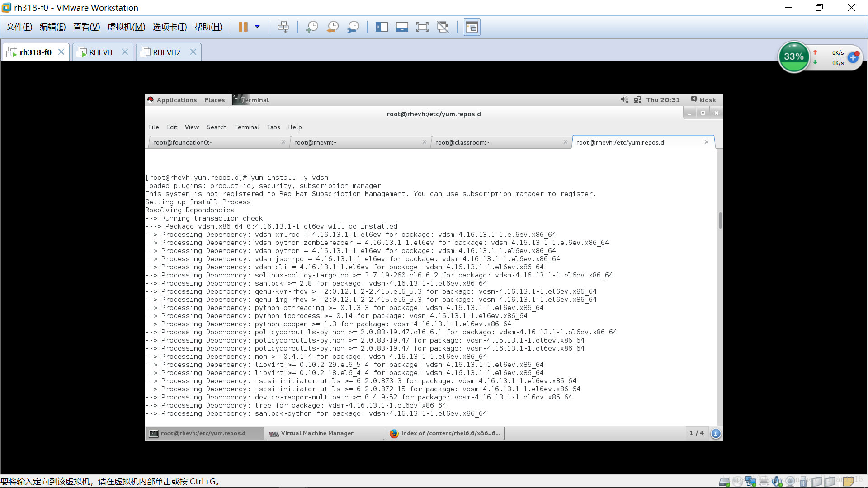Open the terminal Edit menu
This screenshot has width=868, height=488.
coord(172,127)
